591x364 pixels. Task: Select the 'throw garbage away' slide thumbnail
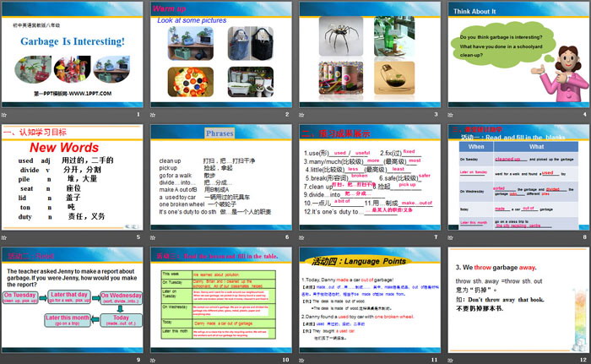click(518, 301)
